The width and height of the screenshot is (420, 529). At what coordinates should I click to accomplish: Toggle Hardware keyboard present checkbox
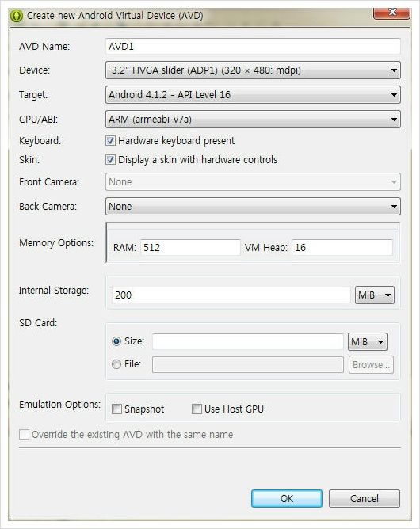pos(110,140)
